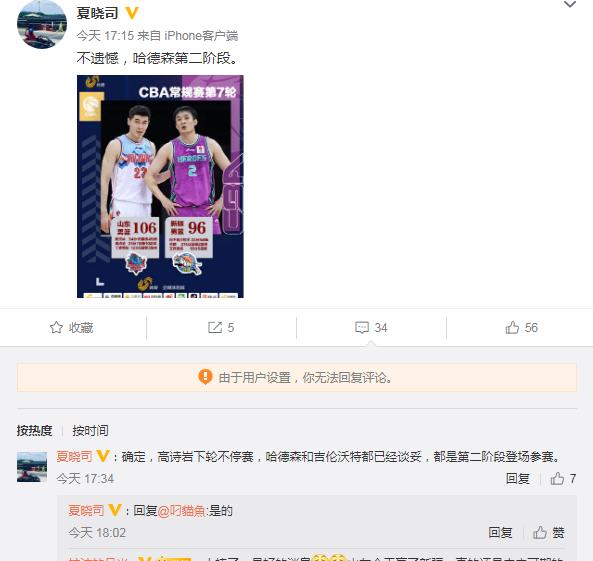The width and height of the screenshot is (593, 561).
Task: Click the orange V verified badge by the author name
Action: 131,13
